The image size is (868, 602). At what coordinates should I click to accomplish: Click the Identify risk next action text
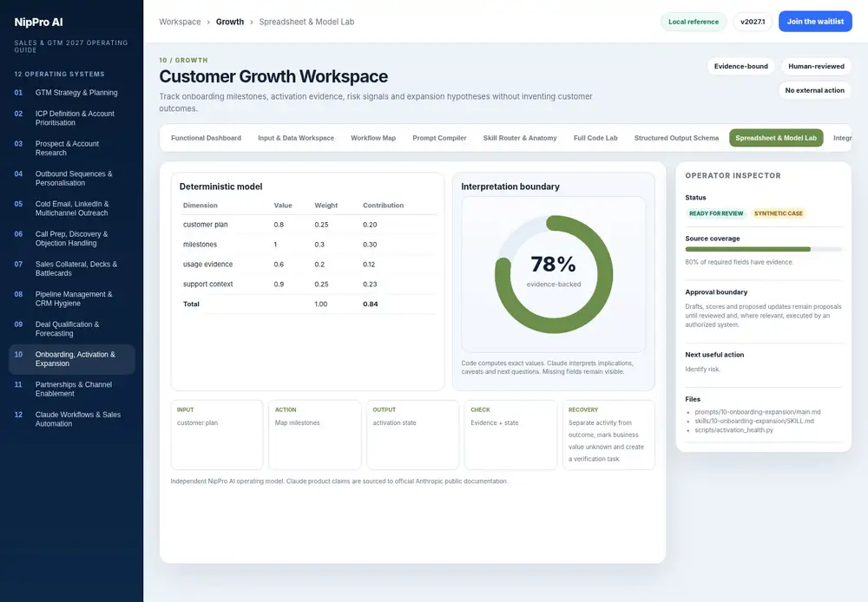(702, 369)
